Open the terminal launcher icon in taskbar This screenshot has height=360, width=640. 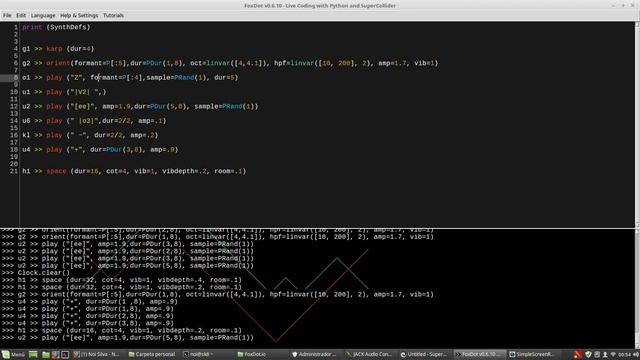pos(65,354)
